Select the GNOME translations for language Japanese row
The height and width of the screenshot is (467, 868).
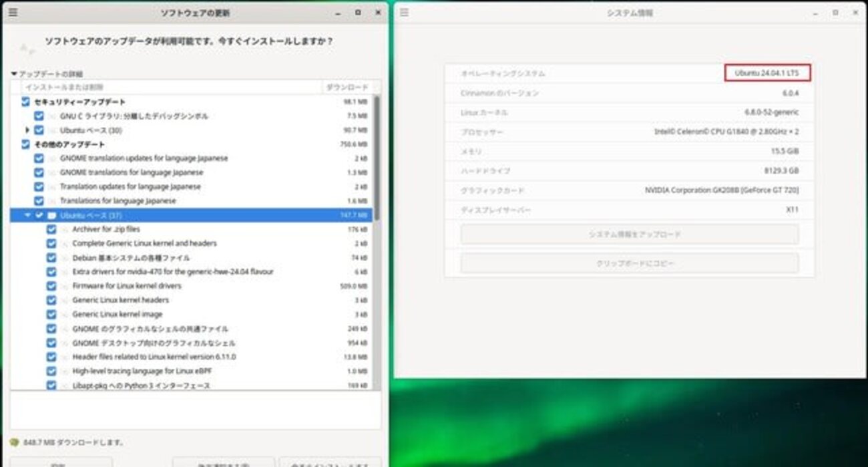click(191, 172)
